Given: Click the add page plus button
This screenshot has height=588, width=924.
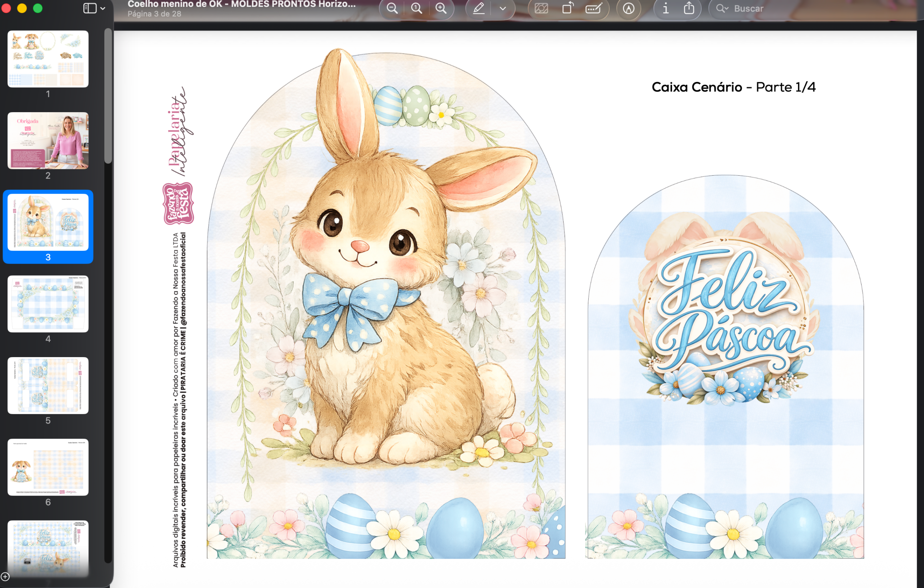Looking at the screenshot, I should [x=5, y=576].
